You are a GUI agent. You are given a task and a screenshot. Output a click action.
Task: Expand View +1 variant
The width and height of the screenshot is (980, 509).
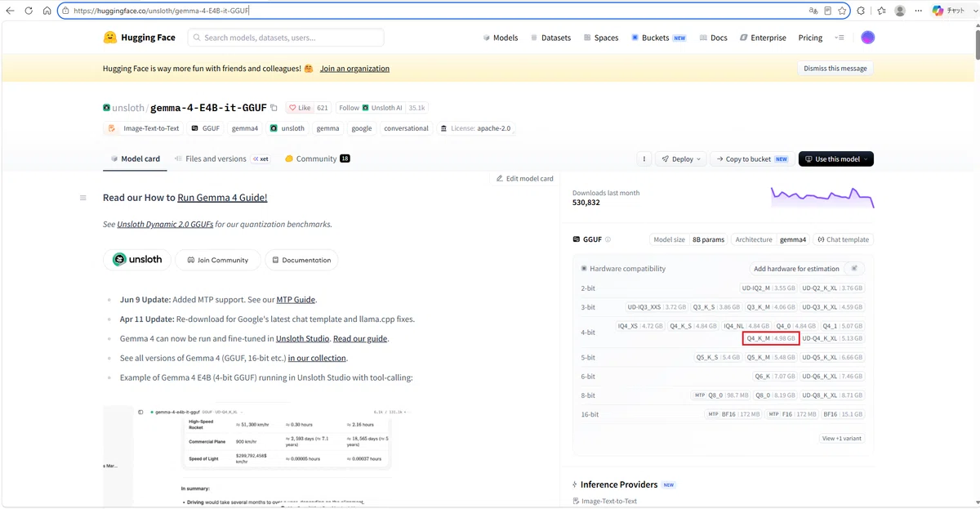point(841,439)
